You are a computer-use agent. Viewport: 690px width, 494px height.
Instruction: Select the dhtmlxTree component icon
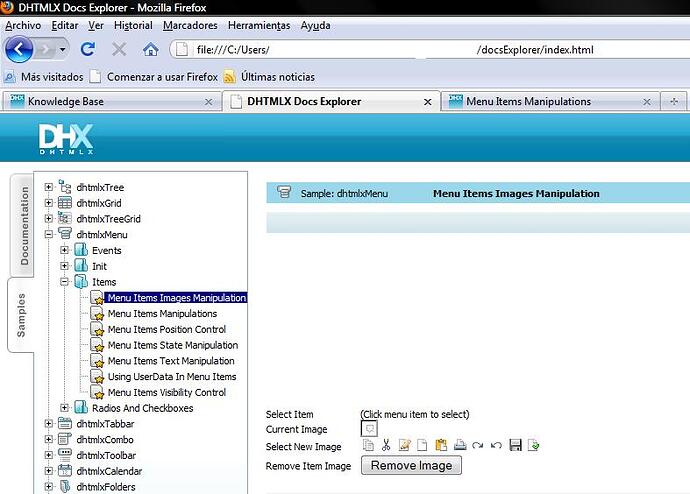pos(65,187)
